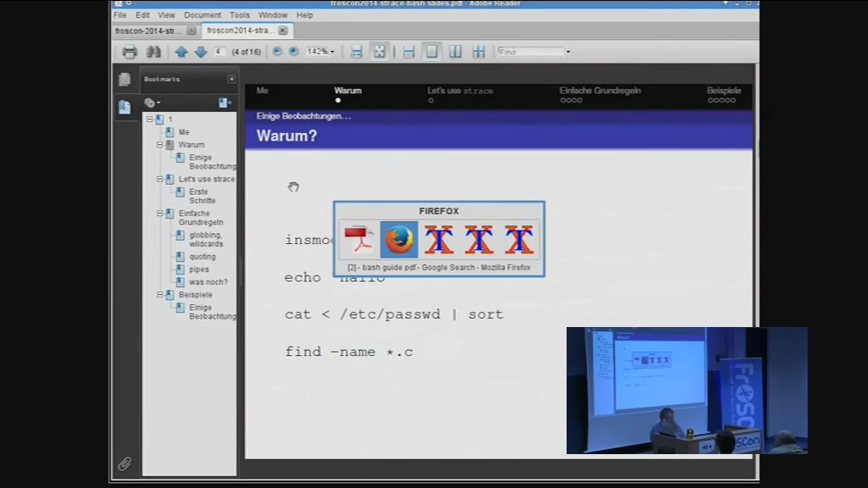Select Einige Beobachtung bookmark under Beispiele
The height and width of the screenshot is (488, 868).
pyautogui.click(x=212, y=312)
